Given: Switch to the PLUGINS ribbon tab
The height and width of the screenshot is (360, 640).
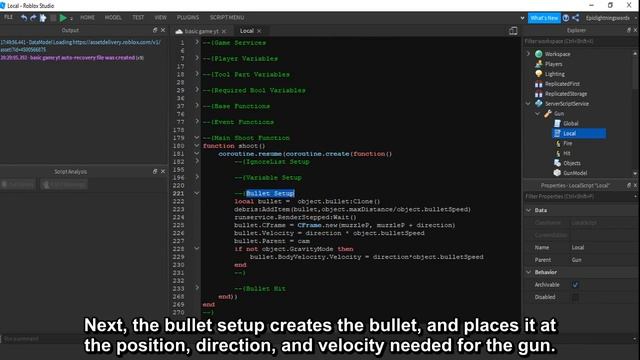Looking at the screenshot, I should pos(188,18).
